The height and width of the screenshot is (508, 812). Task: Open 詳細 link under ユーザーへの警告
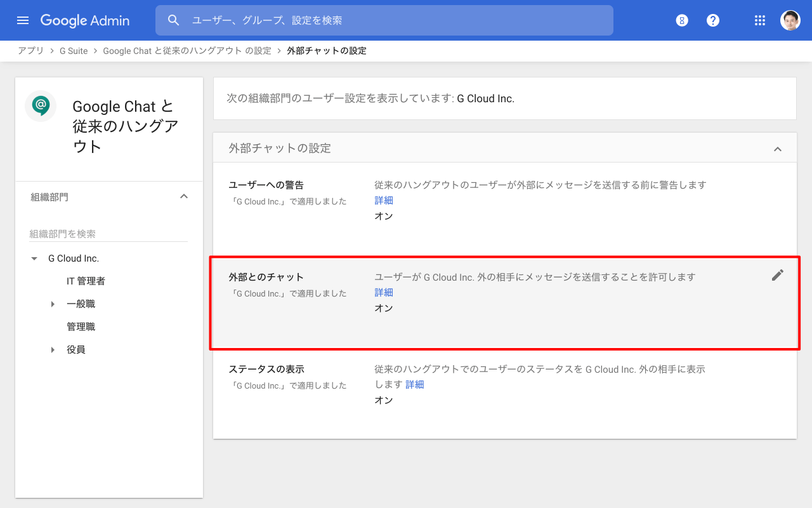click(x=384, y=201)
